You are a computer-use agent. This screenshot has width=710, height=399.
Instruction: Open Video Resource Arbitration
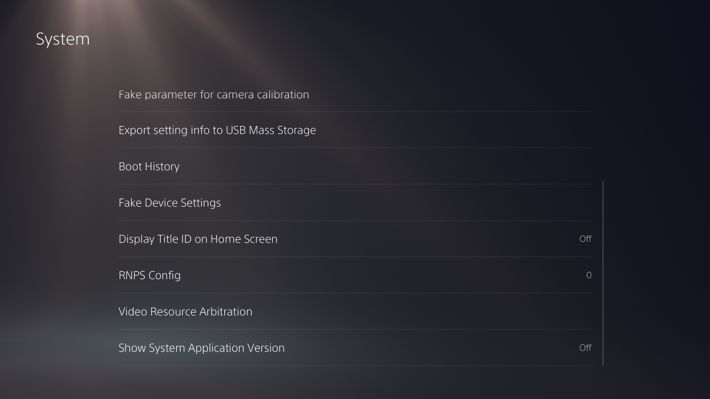point(355,311)
